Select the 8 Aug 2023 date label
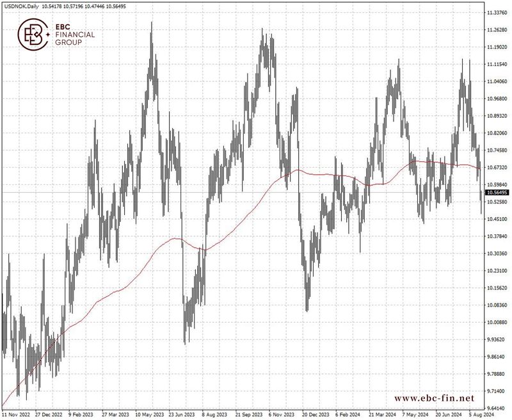Viewport: 512px width, 420px height. [214, 415]
